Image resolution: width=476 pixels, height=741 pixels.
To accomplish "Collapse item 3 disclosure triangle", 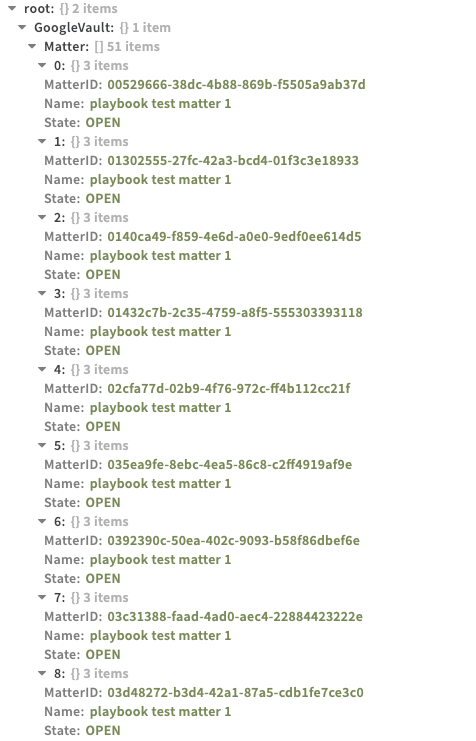I will coord(42,293).
